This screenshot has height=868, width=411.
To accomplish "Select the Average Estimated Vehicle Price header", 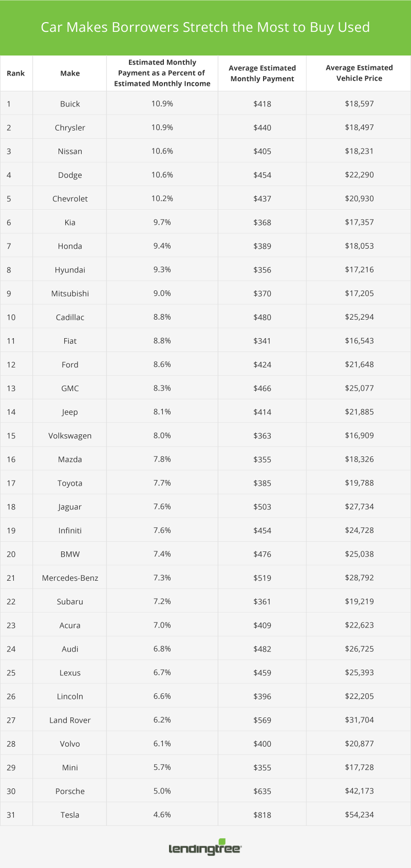I will [359, 73].
